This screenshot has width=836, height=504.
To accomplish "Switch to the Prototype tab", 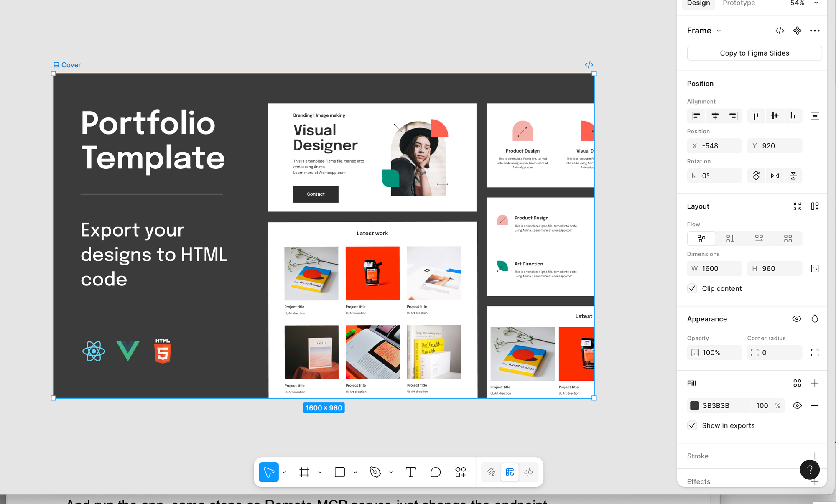I will click(739, 3).
